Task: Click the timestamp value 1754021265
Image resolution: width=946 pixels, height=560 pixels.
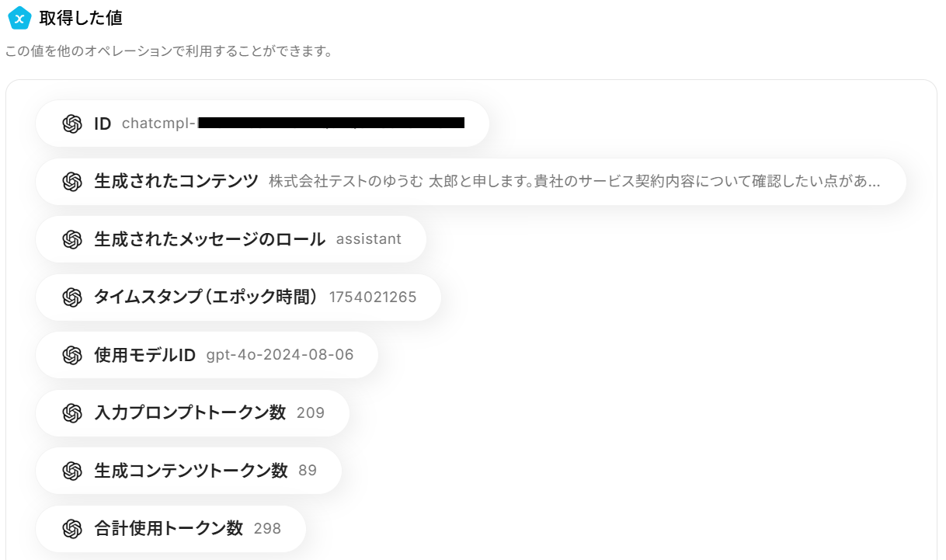Action: pyautogui.click(x=373, y=297)
